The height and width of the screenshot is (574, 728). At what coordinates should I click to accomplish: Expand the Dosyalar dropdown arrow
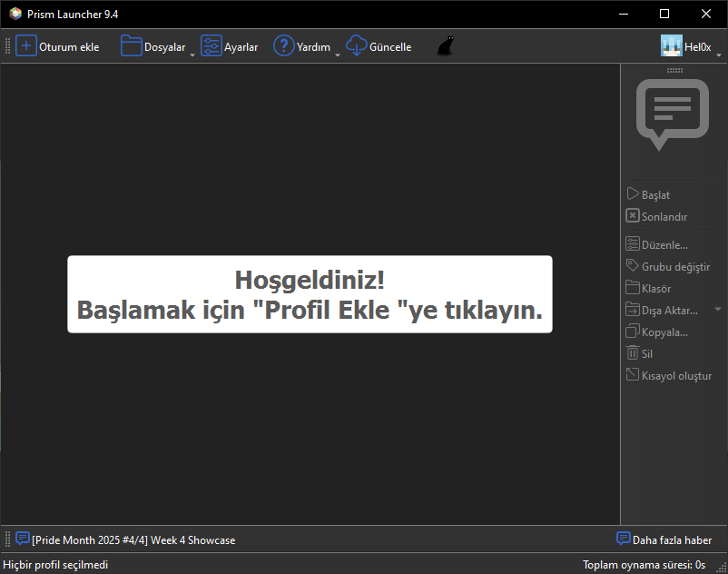[192, 54]
